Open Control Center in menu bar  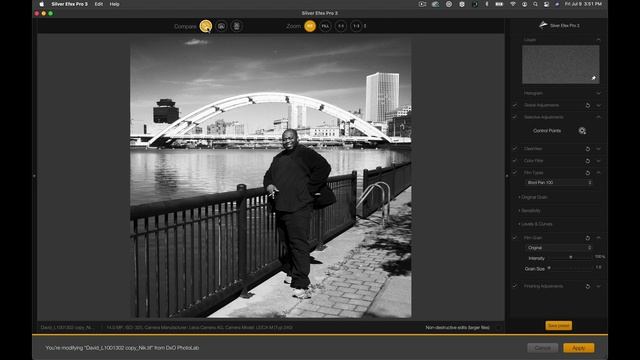[546, 4]
